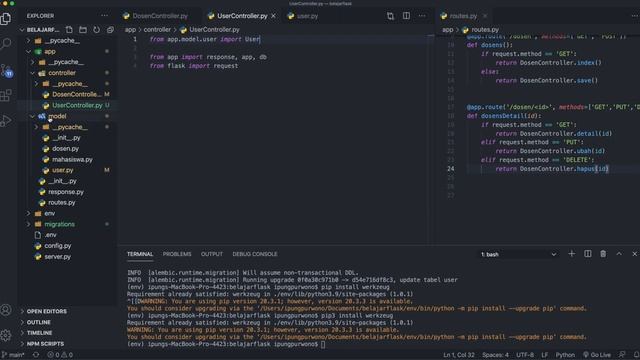Image resolution: width=640 pixels, height=360 pixels.
Task: Open the bash terminal selector dropdown
Action: click(518, 254)
